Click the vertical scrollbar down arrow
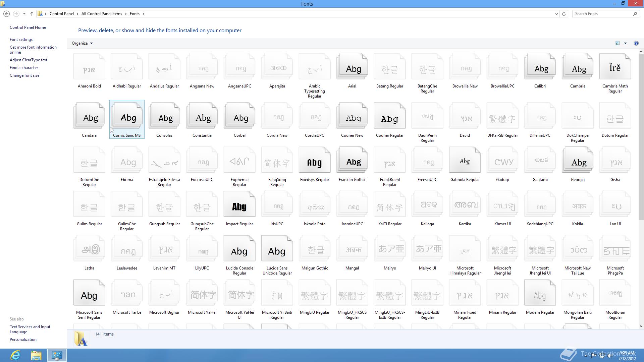This screenshot has height=362, width=644. [x=641, y=326]
